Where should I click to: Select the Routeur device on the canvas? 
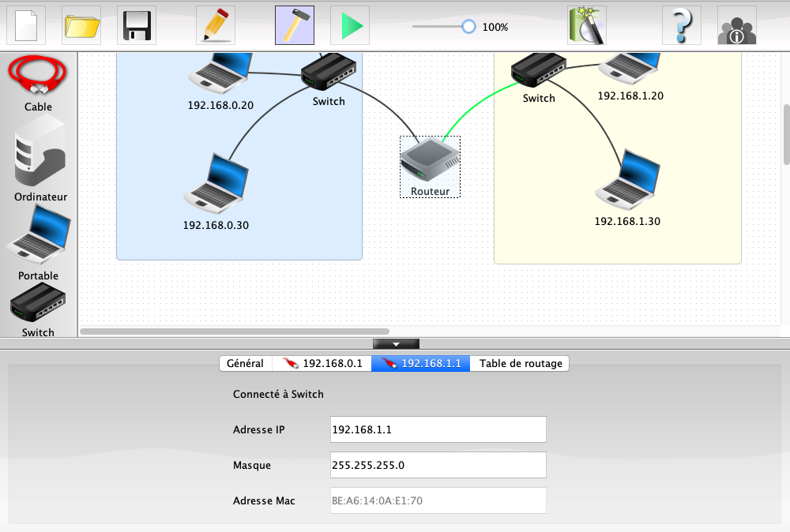click(x=430, y=163)
